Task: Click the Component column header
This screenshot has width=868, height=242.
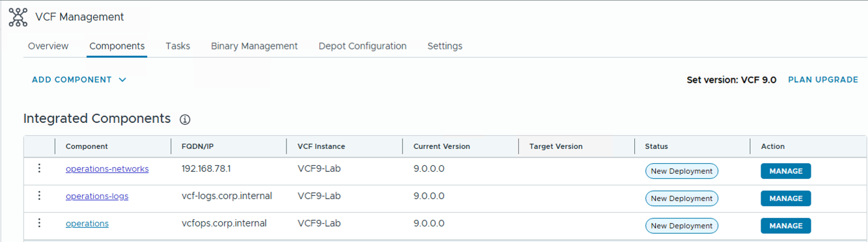Action: click(87, 146)
